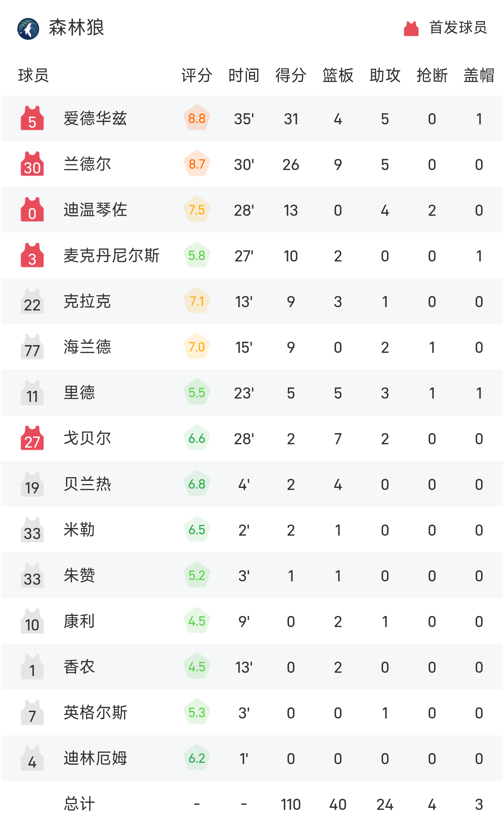
Task: Open the 森林狼 team name
Action: [x=77, y=28]
